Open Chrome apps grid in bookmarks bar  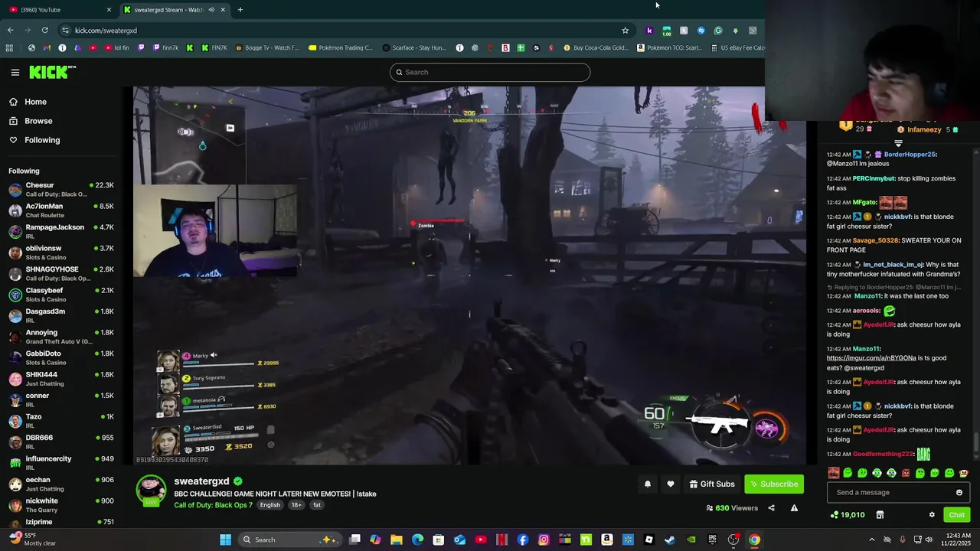point(9,47)
